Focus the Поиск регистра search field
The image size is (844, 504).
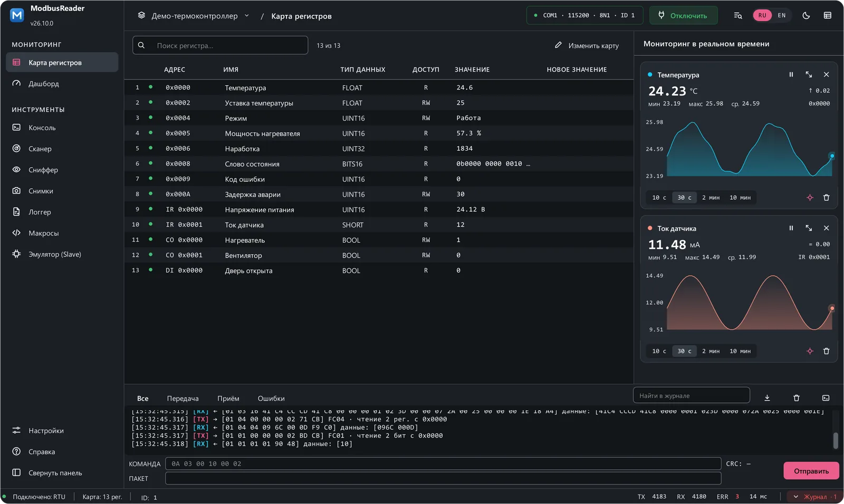(220, 45)
